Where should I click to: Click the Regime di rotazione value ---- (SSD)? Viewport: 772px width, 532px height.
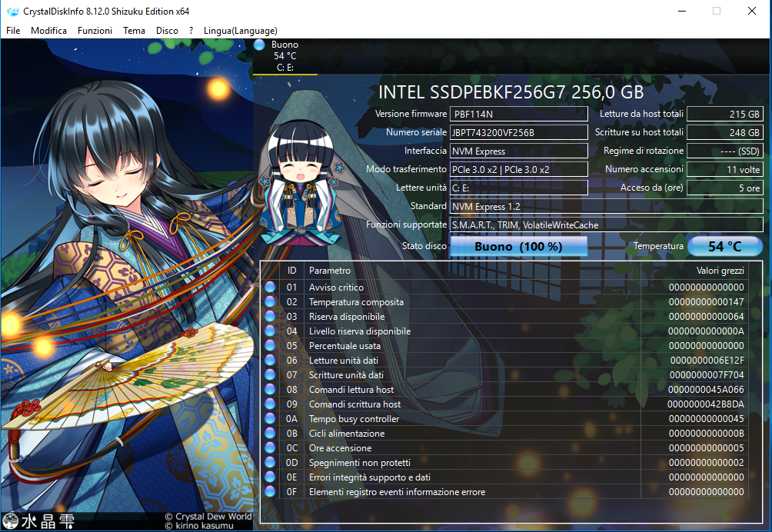click(x=725, y=151)
